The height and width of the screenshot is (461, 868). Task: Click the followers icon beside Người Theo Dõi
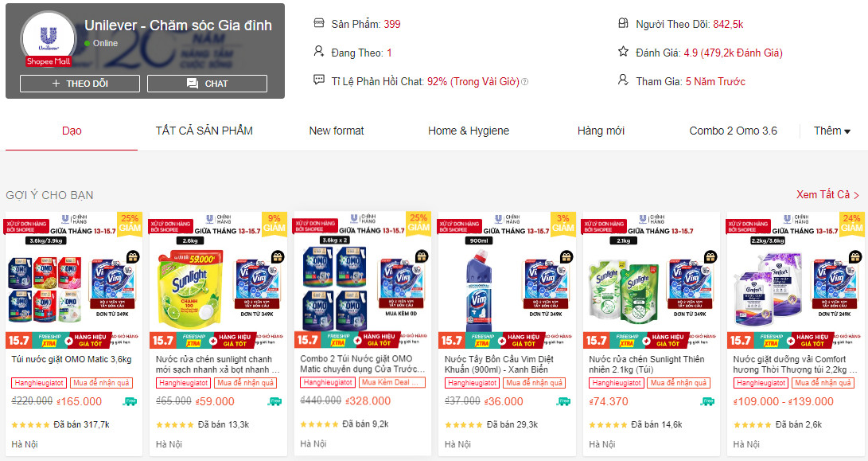click(x=623, y=23)
